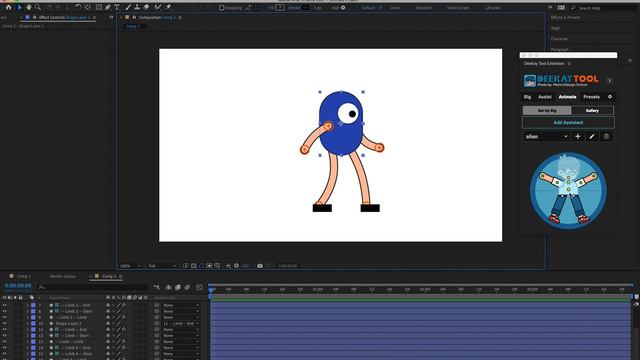Screen dimensions: 640x360
Task: Toggle visibility of Limb 2 – Start layer
Action: (4, 311)
